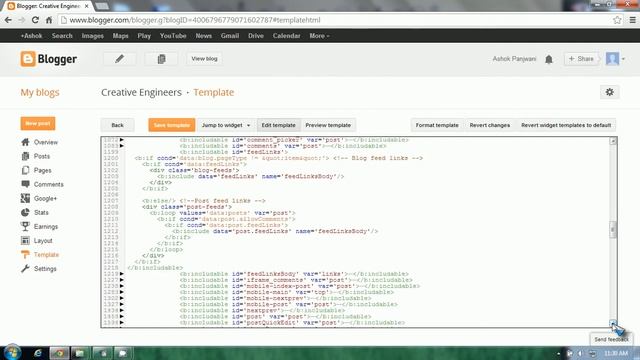Click the Stats pie chart icon

point(25,212)
